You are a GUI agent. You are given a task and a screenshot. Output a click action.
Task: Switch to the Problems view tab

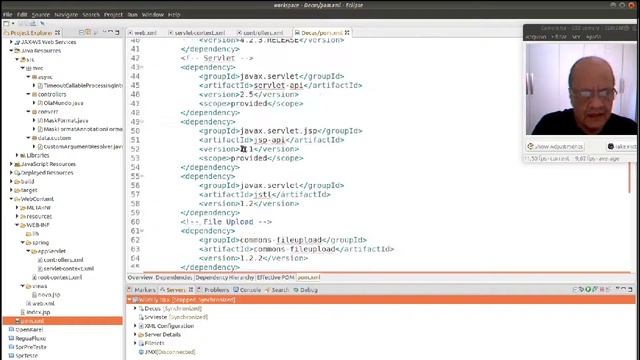tap(213, 290)
